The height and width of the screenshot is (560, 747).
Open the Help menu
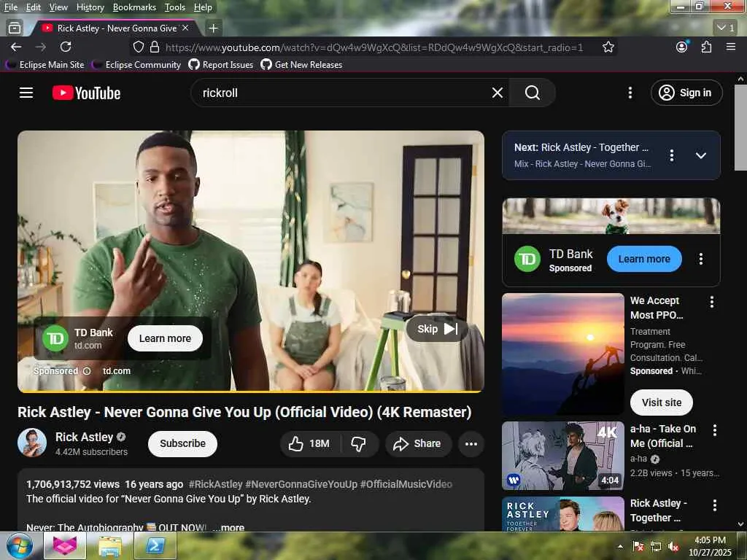pos(203,7)
